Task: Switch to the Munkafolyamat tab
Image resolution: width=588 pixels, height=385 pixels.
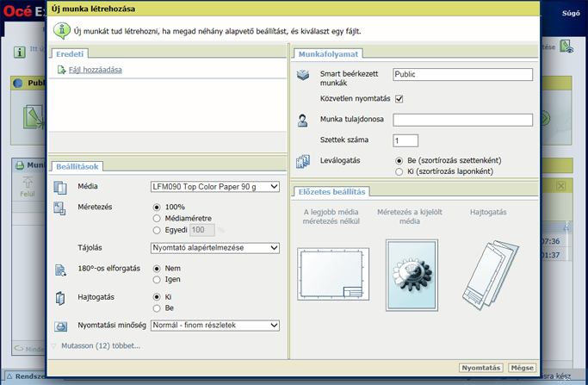Action: click(x=328, y=54)
